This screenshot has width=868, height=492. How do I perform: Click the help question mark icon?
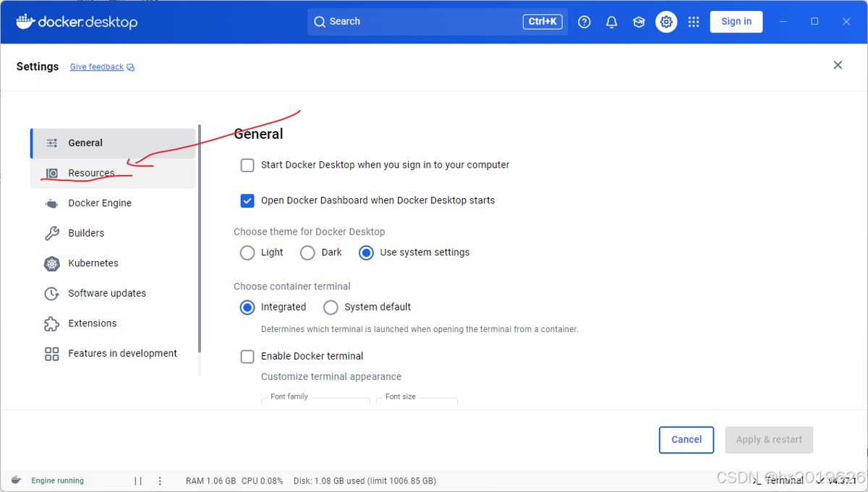coord(584,22)
